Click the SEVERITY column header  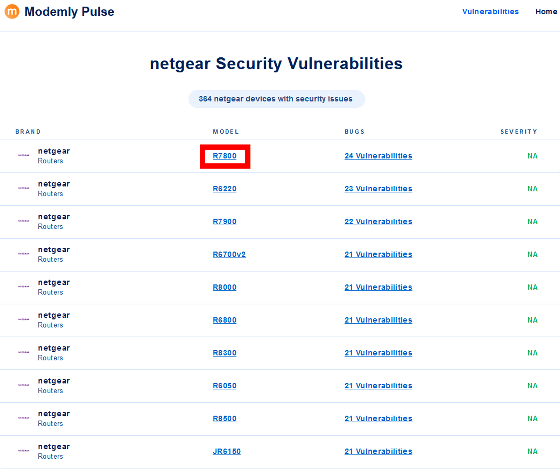click(519, 132)
